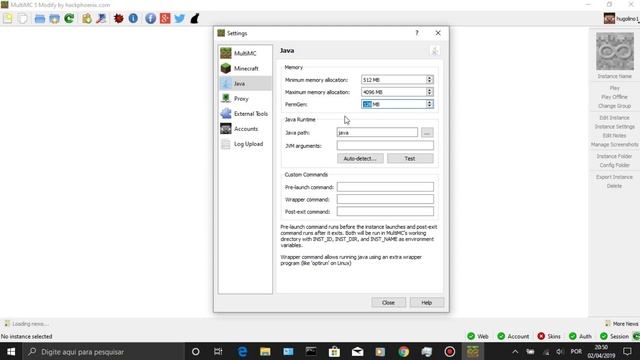Select the Java settings page

click(x=245, y=83)
